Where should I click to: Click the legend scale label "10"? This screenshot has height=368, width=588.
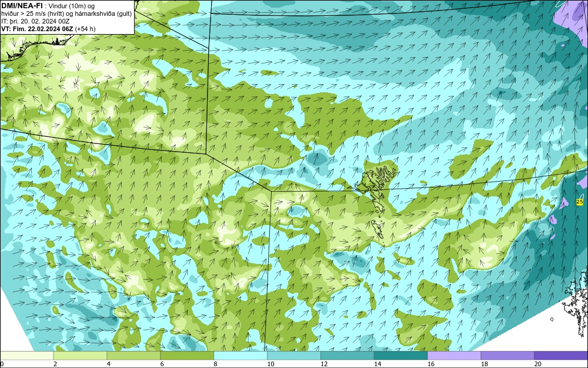click(x=270, y=364)
